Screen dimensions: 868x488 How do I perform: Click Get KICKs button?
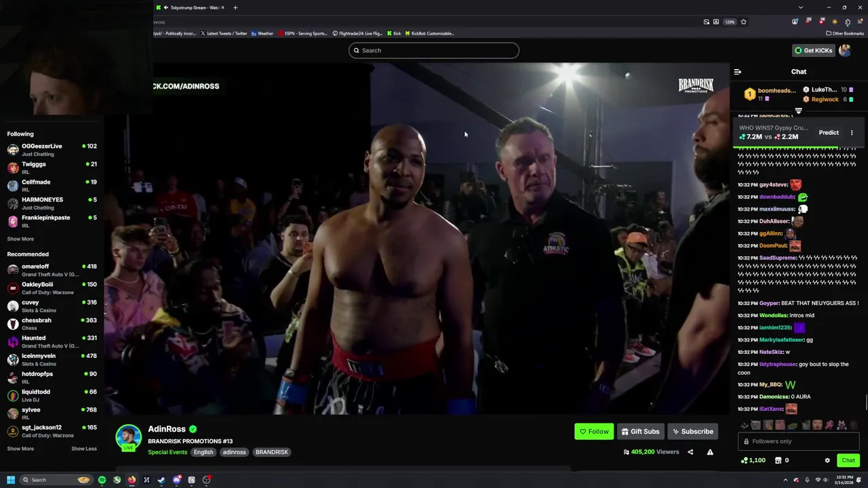coord(813,50)
